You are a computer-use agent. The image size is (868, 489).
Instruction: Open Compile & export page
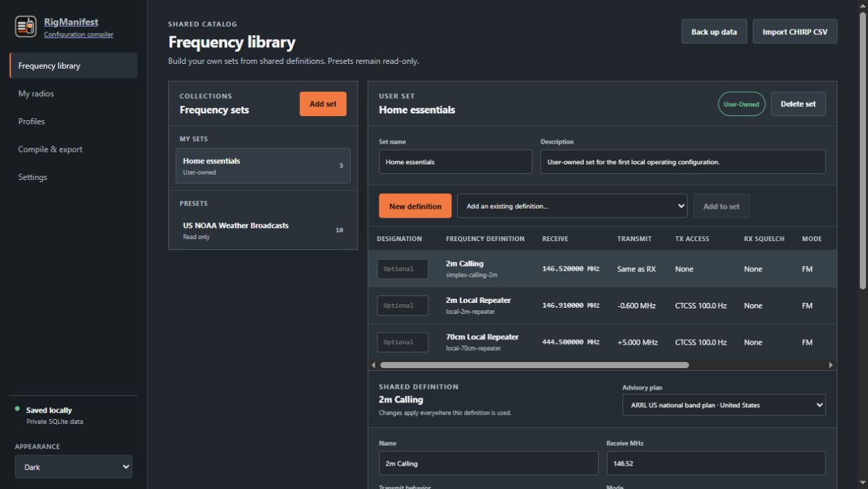[73, 149]
